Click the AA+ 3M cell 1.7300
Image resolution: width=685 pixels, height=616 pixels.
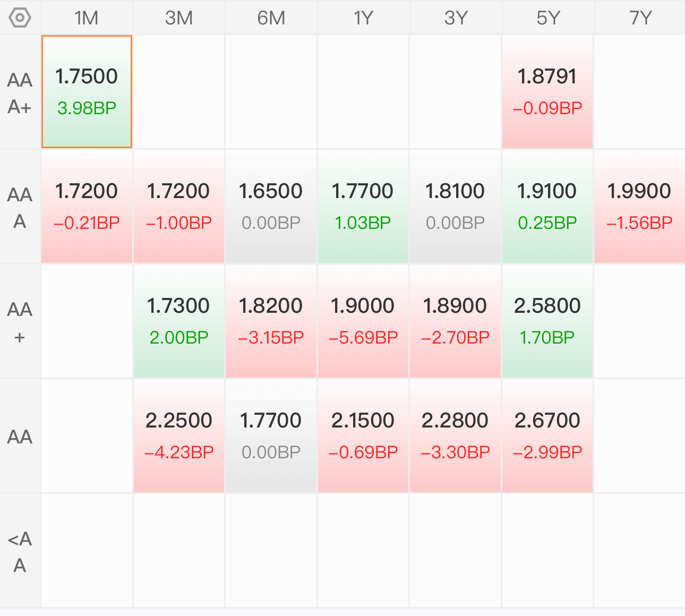tap(179, 321)
